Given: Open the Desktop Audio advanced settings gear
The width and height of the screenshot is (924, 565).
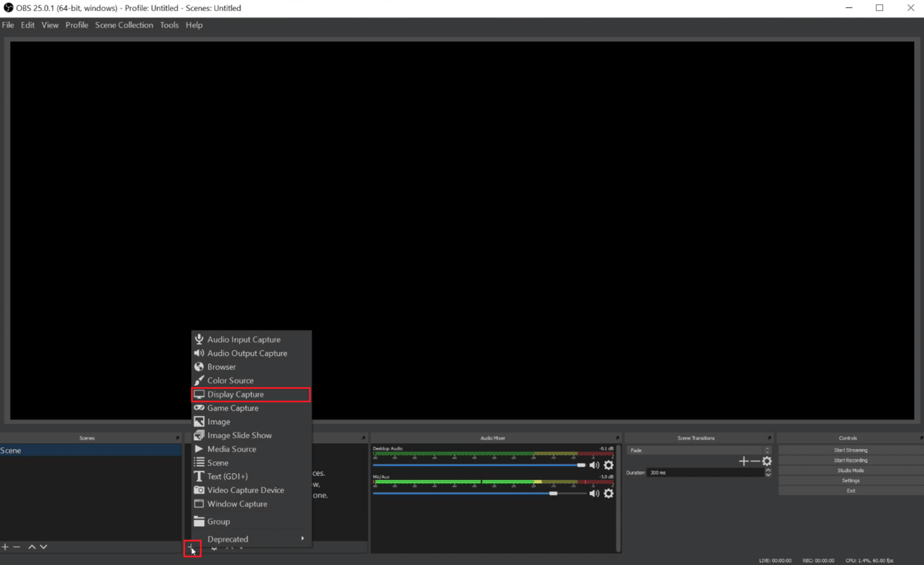Looking at the screenshot, I should (x=609, y=465).
